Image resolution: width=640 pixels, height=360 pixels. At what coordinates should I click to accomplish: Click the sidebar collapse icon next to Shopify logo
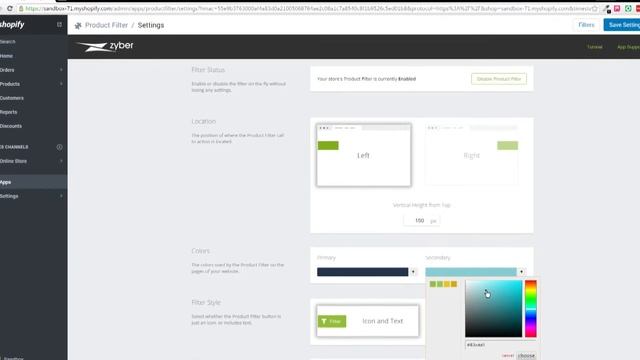59,25
